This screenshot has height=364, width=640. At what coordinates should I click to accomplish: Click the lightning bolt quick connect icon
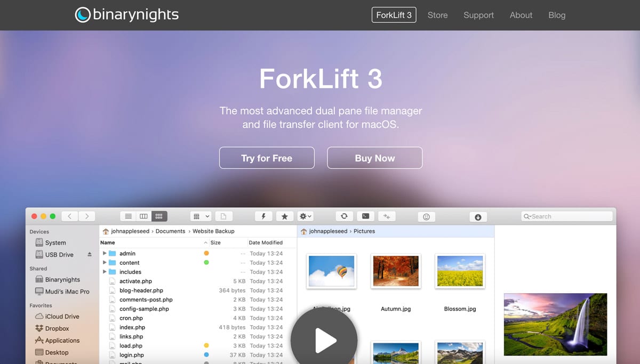[x=263, y=216]
